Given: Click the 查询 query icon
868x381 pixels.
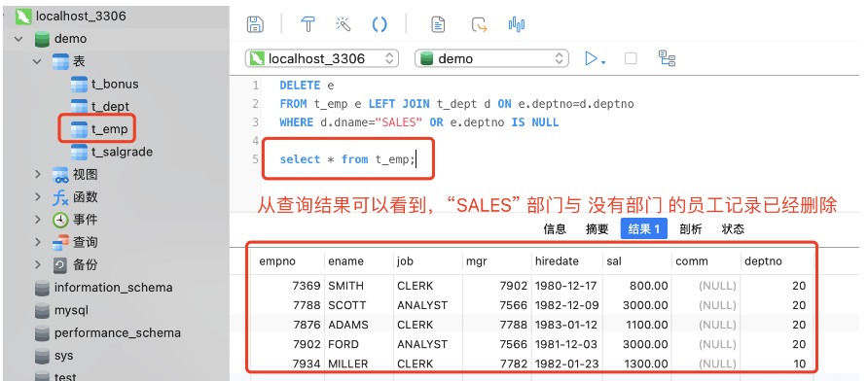Looking at the screenshot, I should 60,242.
